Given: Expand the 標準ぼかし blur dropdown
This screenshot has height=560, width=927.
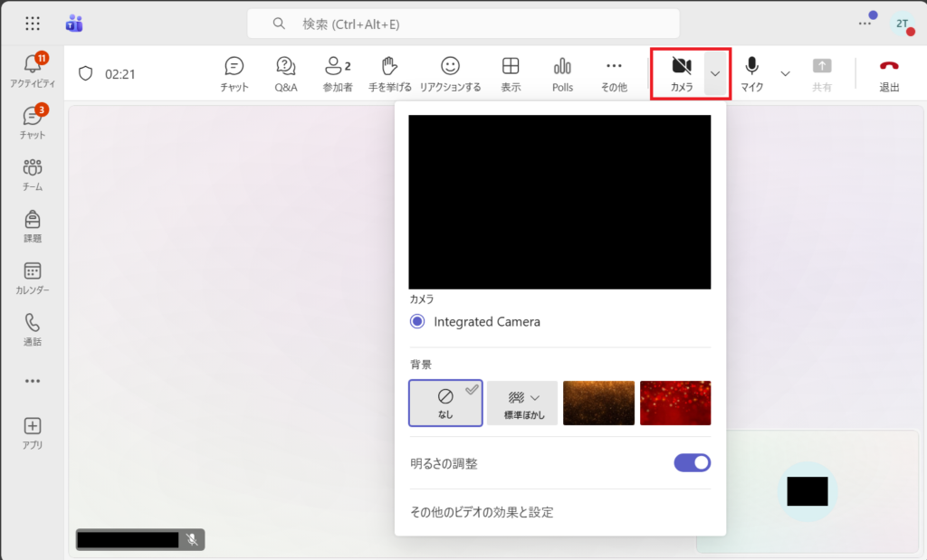Looking at the screenshot, I should (x=522, y=403).
